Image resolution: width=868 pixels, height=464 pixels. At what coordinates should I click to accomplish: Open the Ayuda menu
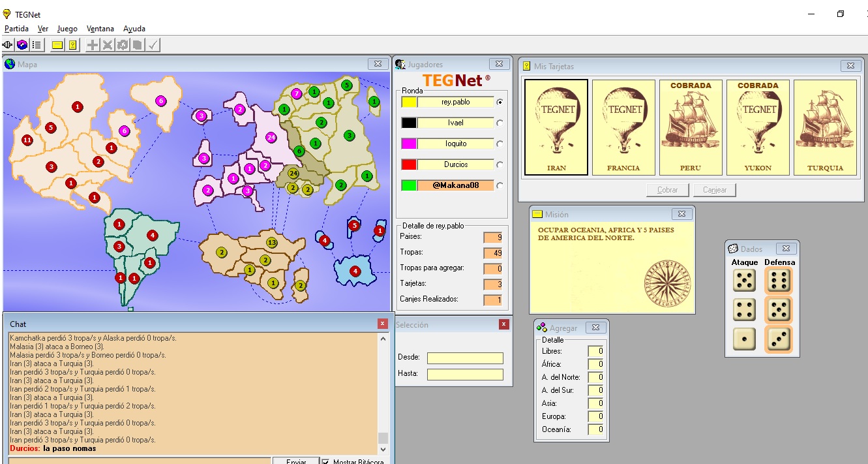(x=134, y=29)
